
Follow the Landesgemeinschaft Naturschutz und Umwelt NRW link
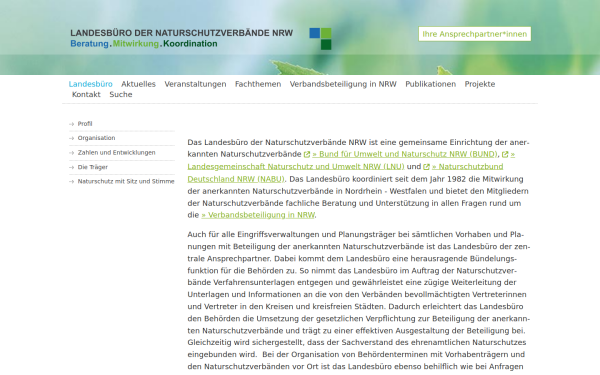(x=296, y=166)
